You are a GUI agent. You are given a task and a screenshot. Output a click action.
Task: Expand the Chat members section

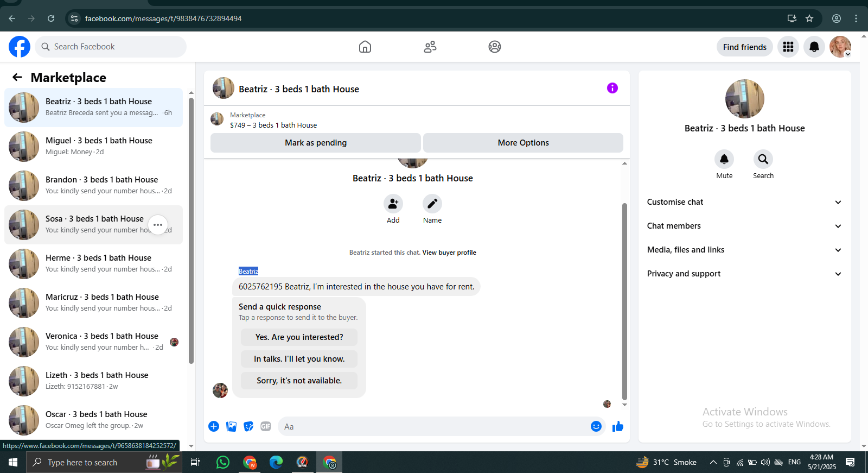744,226
